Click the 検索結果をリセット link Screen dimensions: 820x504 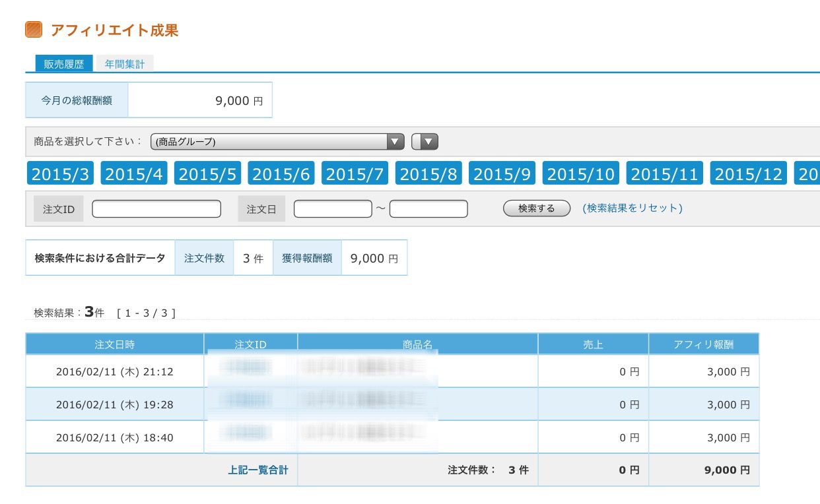pyautogui.click(x=632, y=208)
